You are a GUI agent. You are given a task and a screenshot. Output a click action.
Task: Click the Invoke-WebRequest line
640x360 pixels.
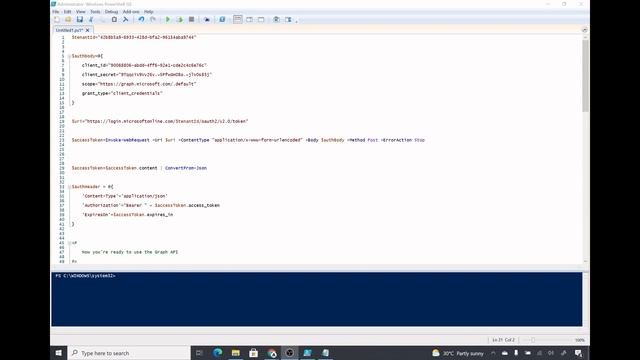[x=248, y=140]
